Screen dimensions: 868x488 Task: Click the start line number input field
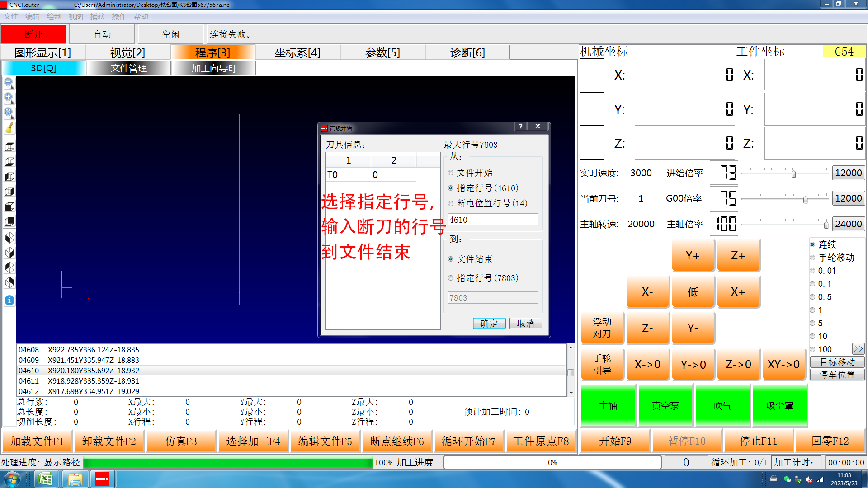pos(492,220)
